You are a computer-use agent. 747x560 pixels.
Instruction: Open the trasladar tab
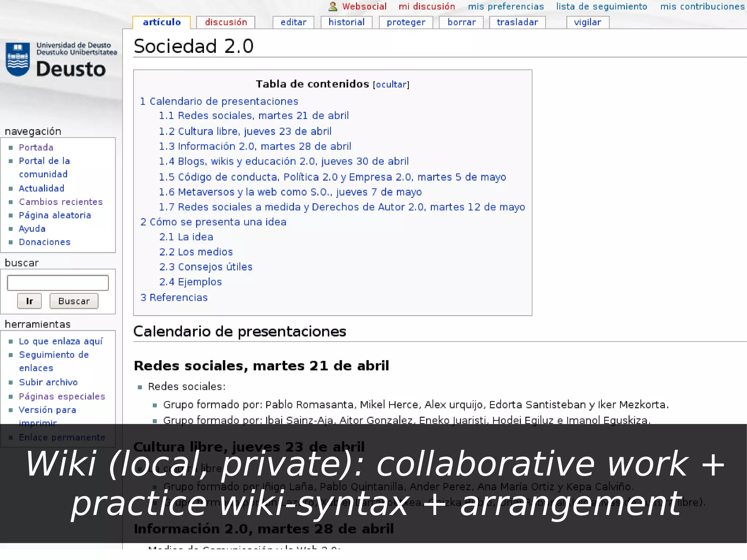[517, 22]
